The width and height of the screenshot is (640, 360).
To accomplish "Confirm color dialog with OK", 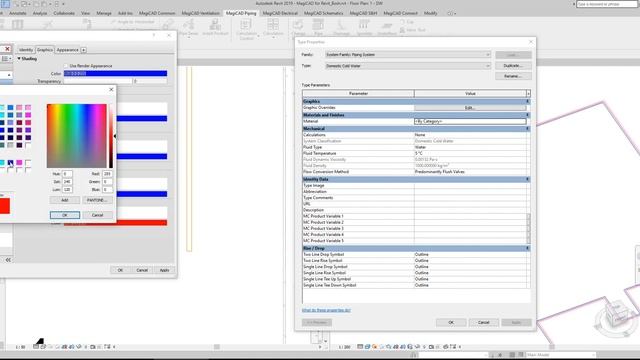I will point(64,215).
